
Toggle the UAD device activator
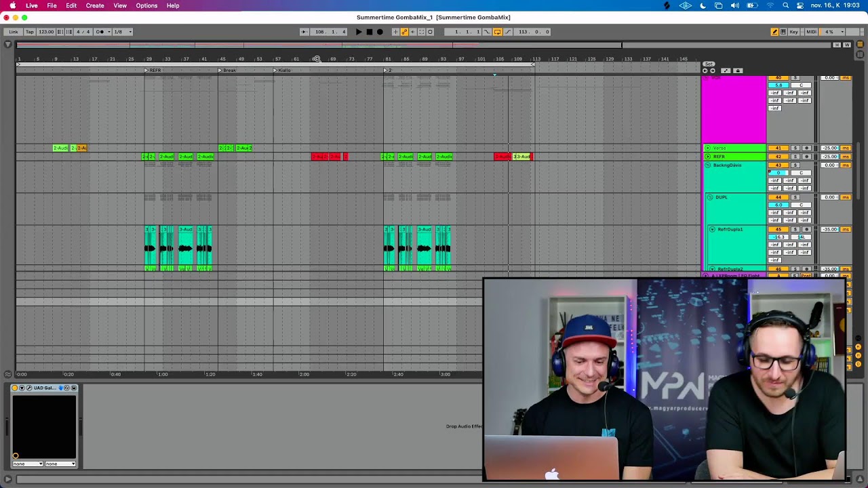(15, 388)
